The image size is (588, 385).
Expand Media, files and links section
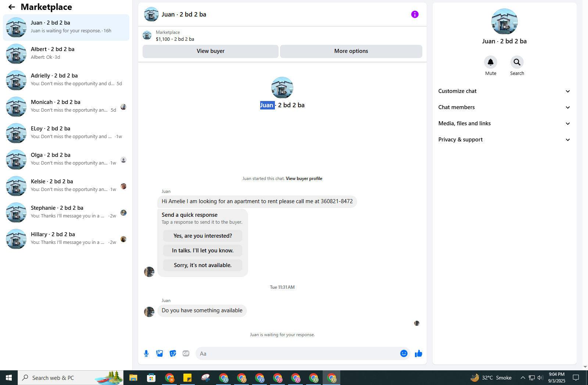[x=504, y=123]
